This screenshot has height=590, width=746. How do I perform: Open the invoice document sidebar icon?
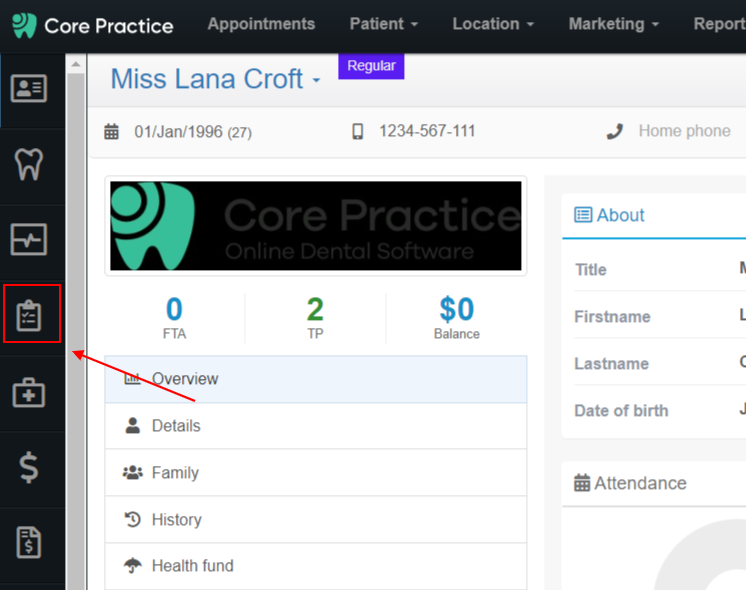point(29,542)
